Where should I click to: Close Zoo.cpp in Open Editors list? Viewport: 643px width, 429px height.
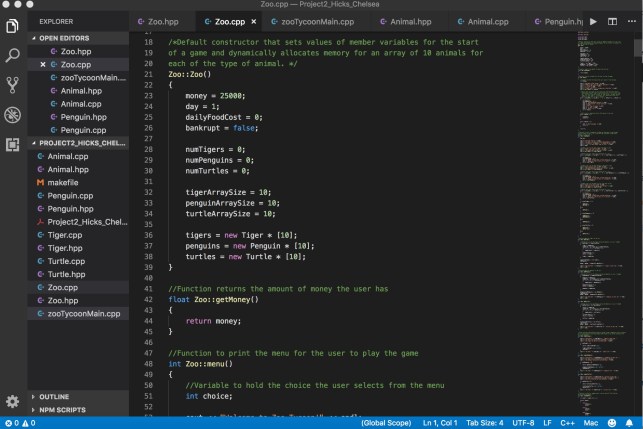click(x=42, y=63)
